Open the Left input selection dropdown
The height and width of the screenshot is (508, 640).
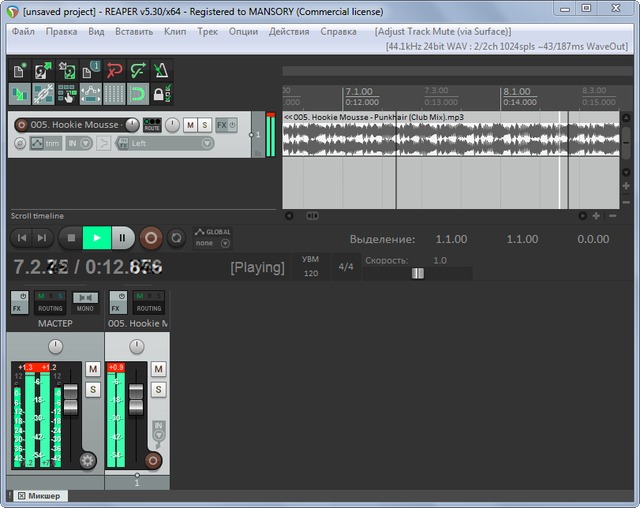(x=171, y=143)
